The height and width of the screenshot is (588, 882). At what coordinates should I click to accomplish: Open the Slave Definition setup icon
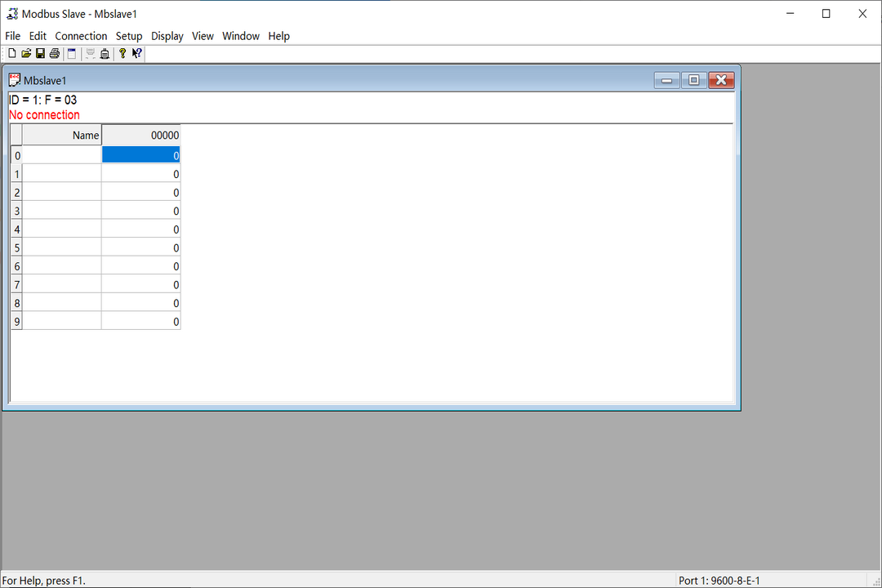(x=71, y=53)
